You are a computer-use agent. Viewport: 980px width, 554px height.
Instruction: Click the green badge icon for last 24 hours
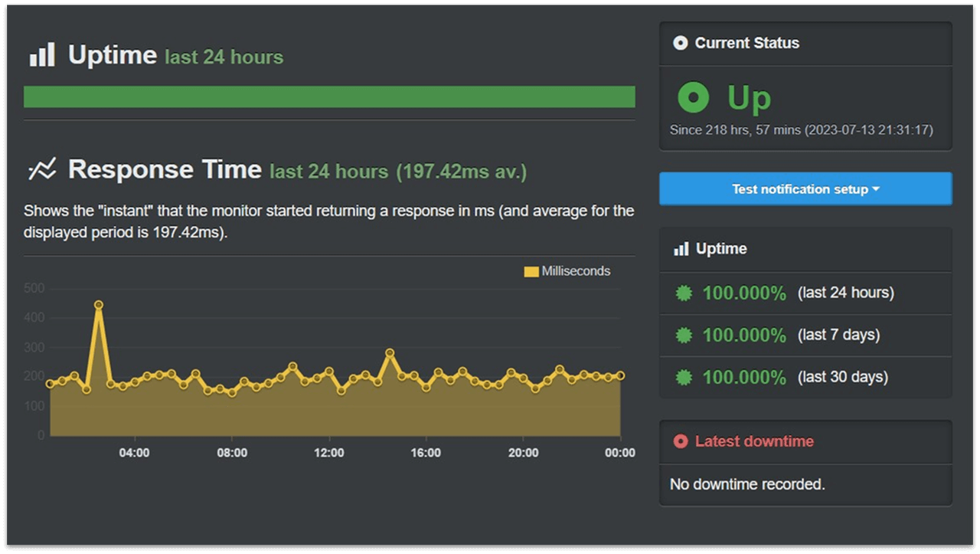click(684, 293)
